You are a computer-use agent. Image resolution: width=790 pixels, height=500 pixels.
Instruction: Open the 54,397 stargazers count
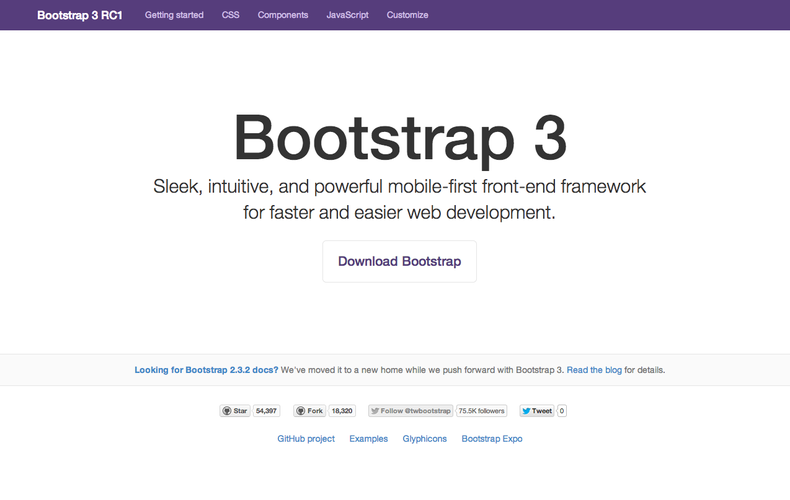point(266,411)
